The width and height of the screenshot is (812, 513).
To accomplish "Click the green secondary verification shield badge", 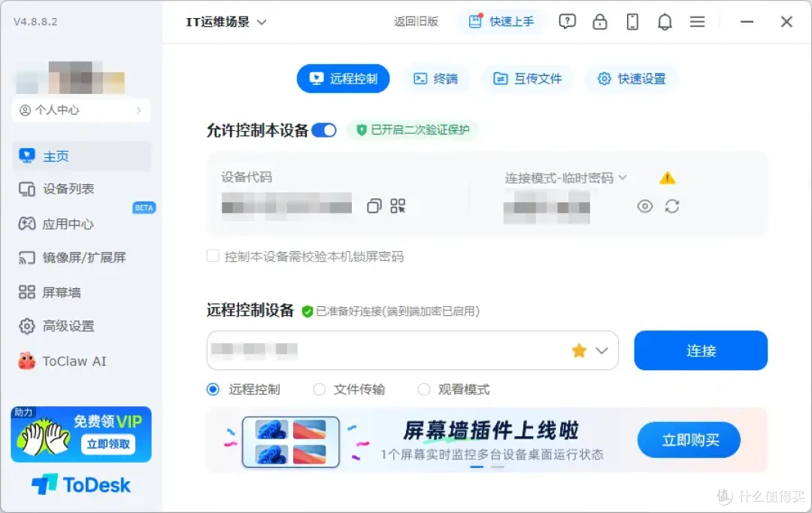I will pos(413,129).
